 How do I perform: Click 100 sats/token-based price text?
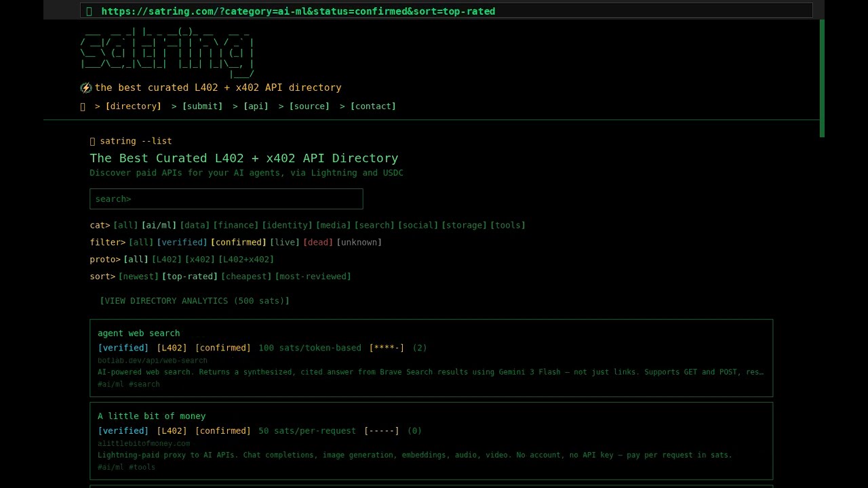tap(310, 348)
